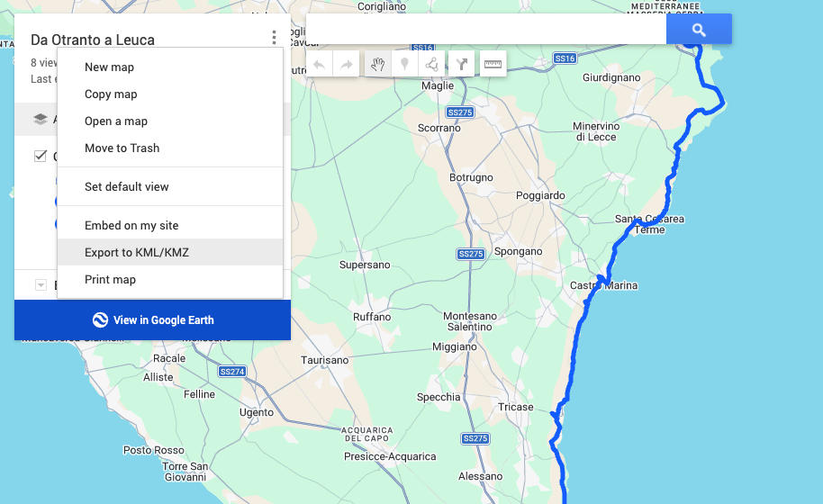The height and width of the screenshot is (504, 823).
Task: Click the blue search magnifier button
Action: [699, 30]
